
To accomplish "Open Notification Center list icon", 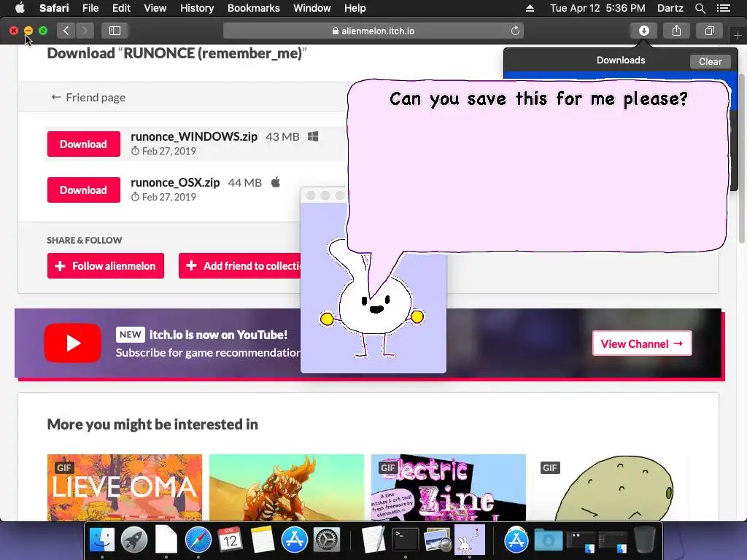I will click(723, 8).
